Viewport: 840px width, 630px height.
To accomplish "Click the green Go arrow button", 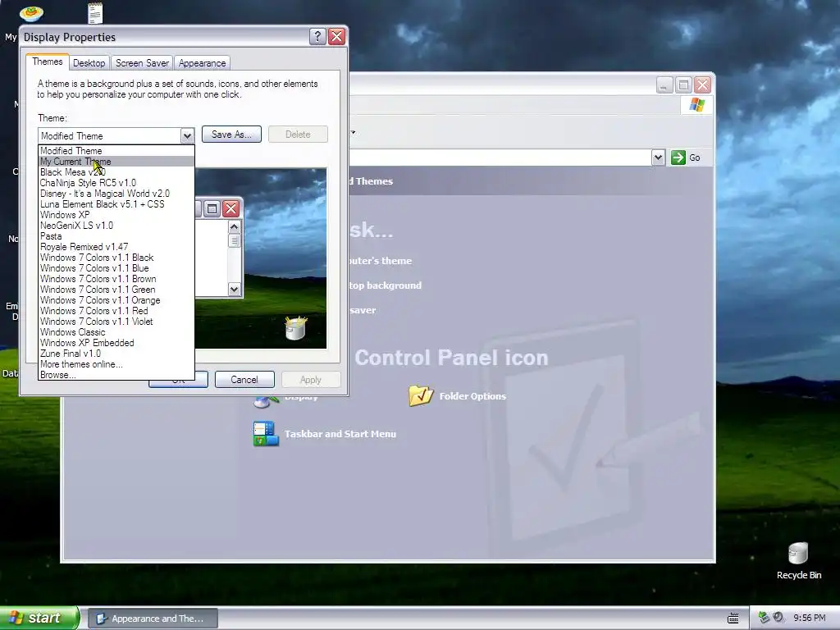I will (678, 157).
